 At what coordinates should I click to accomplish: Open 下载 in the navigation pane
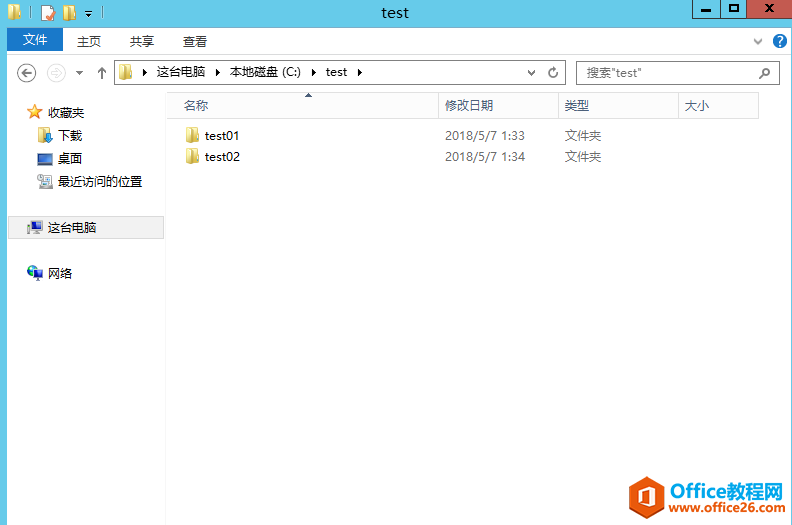point(70,136)
